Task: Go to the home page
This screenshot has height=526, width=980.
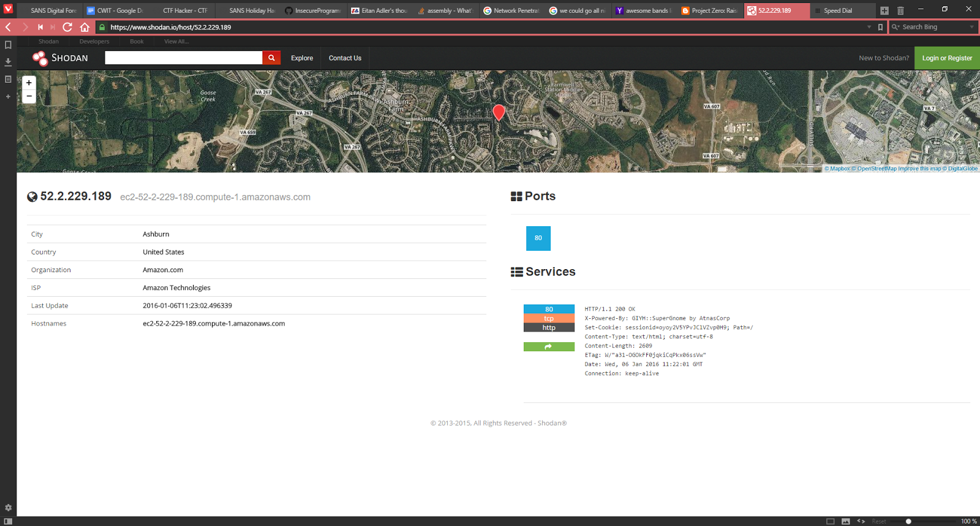Action: [x=85, y=27]
